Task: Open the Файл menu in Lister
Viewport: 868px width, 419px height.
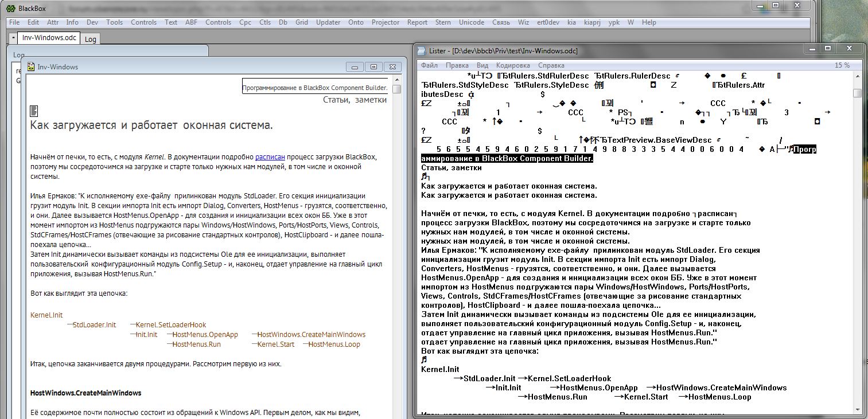Action: pyautogui.click(x=430, y=65)
